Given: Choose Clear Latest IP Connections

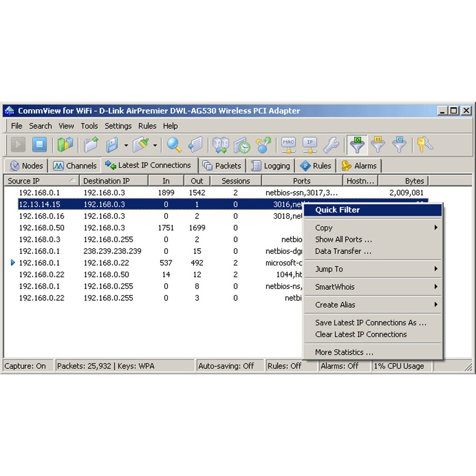Looking at the screenshot, I should [373, 335].
